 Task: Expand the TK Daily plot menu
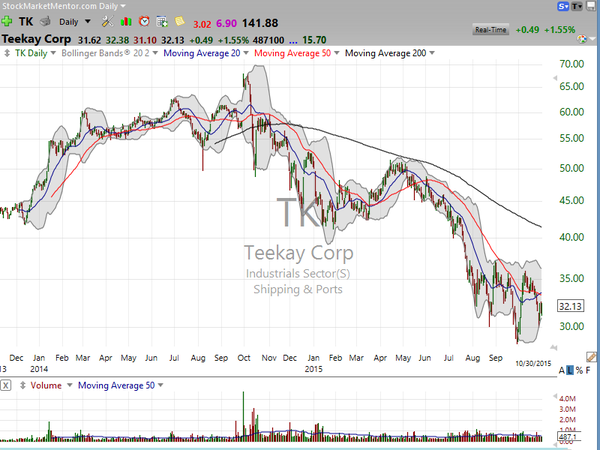pos(53,53)
